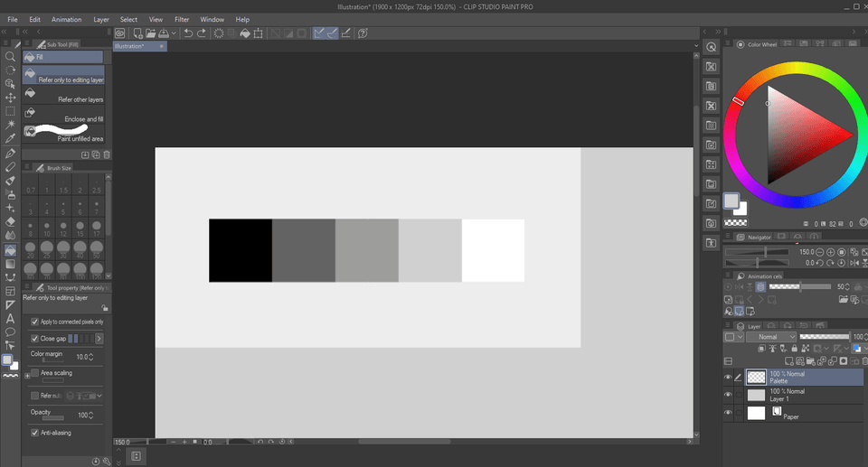
Task: Expand the Close gap level arrow
Action: (99, 339)
